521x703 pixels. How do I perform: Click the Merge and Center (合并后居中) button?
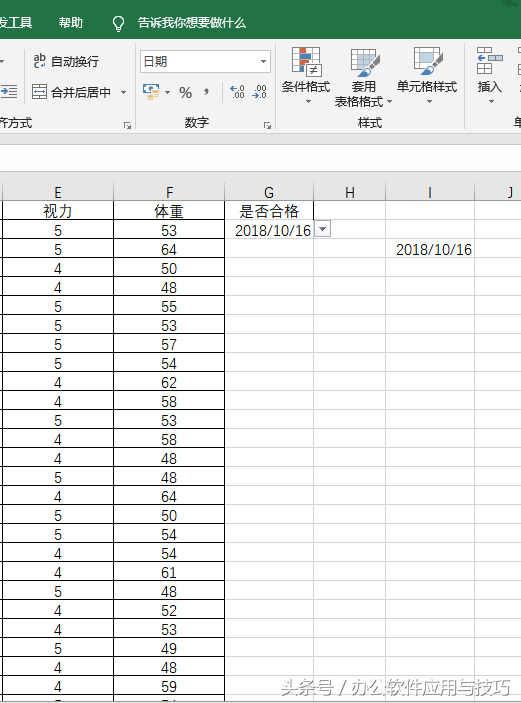[72, 92]
